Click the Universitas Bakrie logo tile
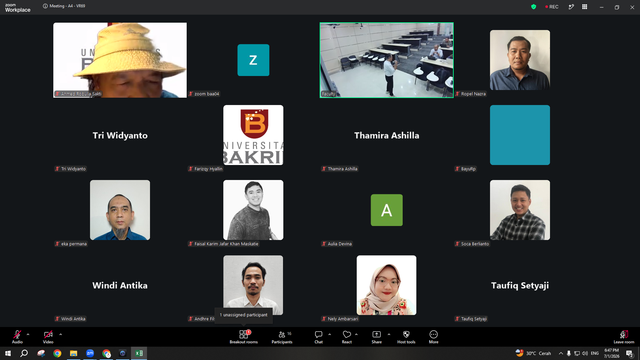The width and height of the screenshot is (640, 360). pyautogui.click(x=253, y=135)
